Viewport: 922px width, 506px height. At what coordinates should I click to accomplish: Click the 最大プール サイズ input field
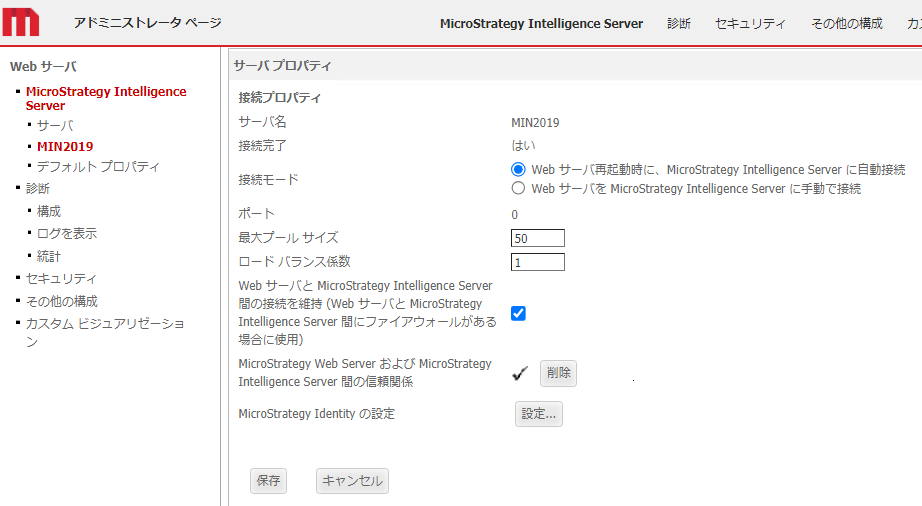(x=537, y=238)
